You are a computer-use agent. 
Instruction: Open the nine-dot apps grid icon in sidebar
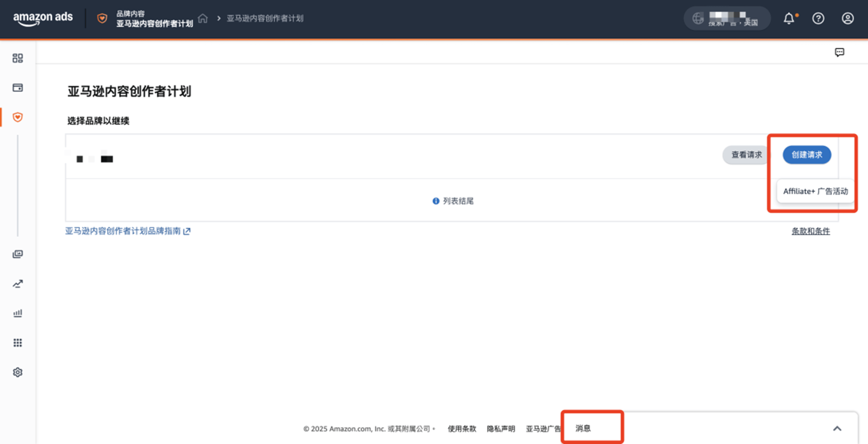click(17, 343)
